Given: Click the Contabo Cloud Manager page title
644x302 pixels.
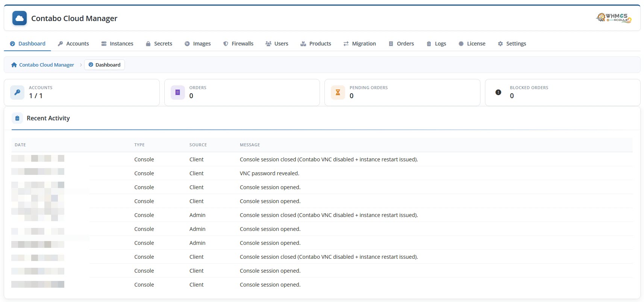Looking at the screenshot, I should tap(74, 18).
